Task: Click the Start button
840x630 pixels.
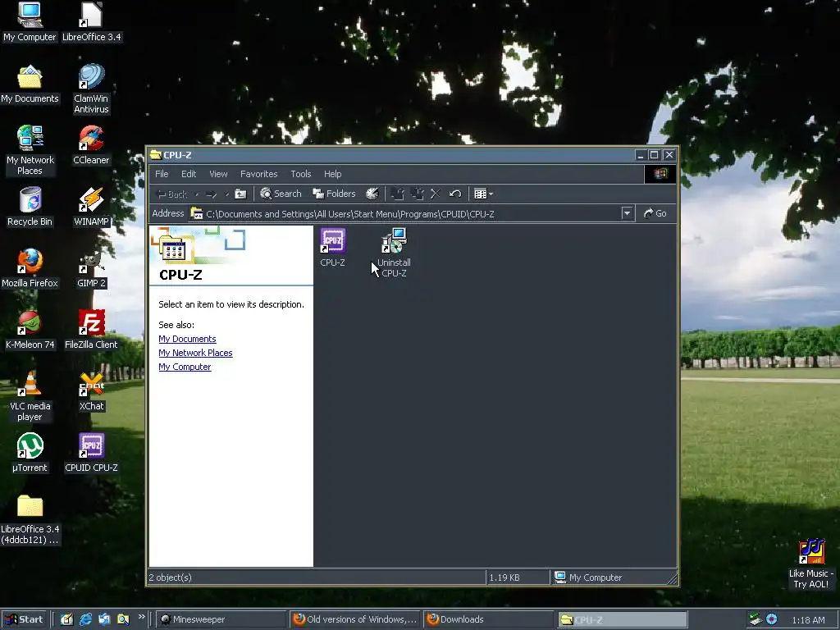Action: pyautogui.click(x=24, y=619)
